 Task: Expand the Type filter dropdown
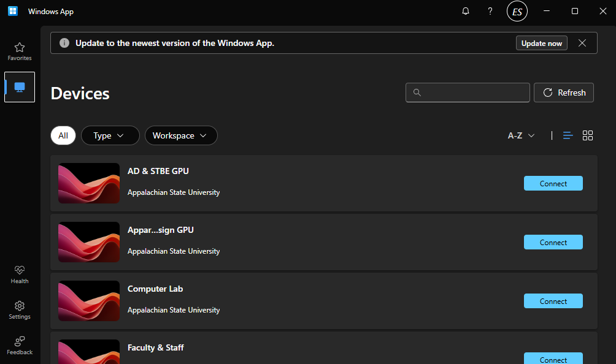point(110,135)
